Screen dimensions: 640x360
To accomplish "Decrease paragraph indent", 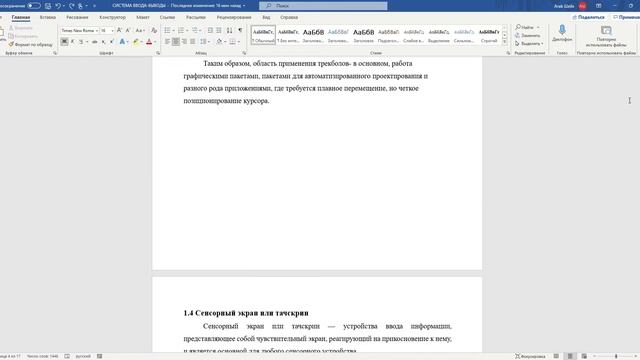I will click(210, 31).
